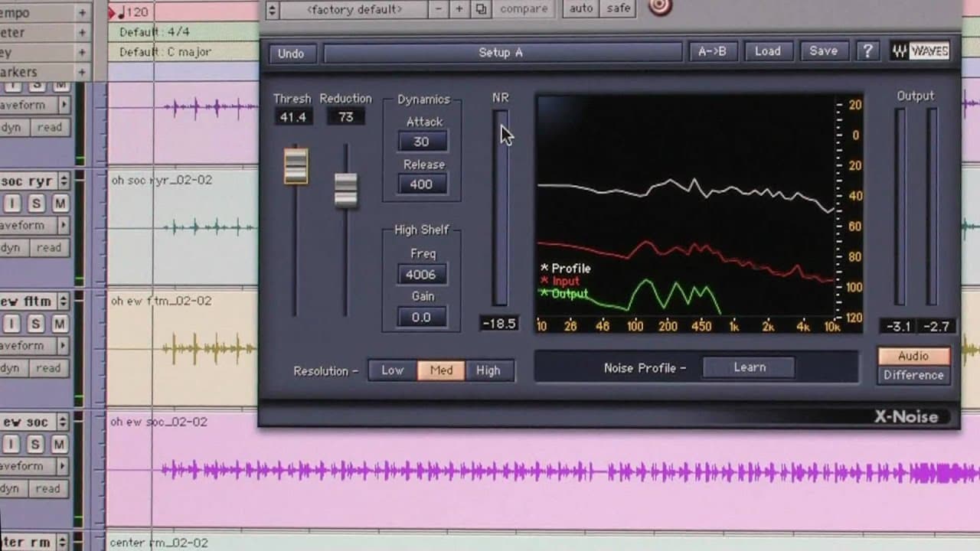
Task: Click the auto automation button
Action: click(581, 9)
